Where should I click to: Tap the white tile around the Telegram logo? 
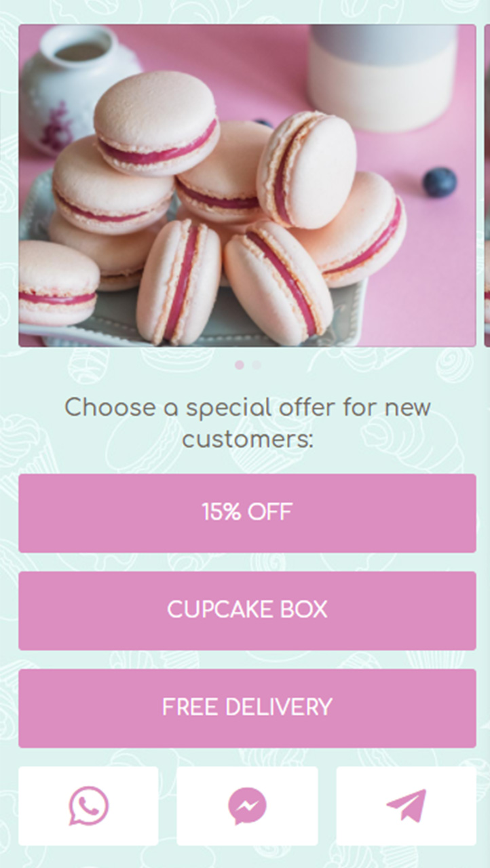coord(406,806)
